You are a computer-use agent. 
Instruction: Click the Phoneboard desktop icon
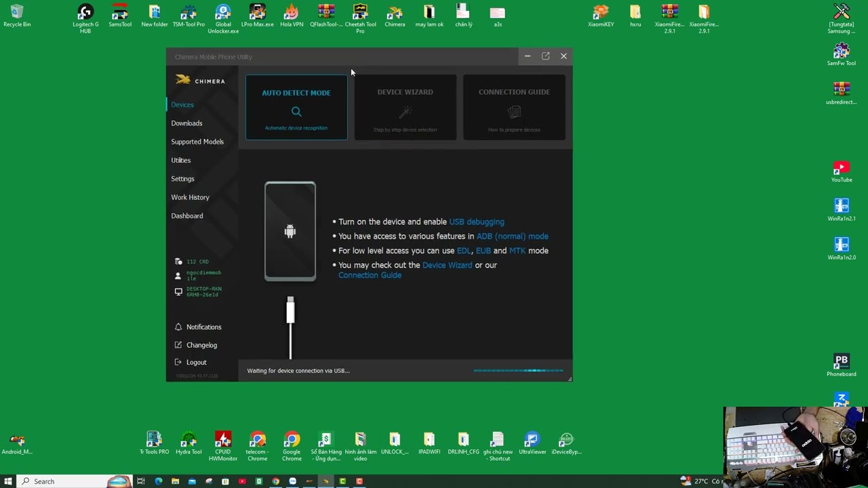click(x=842, y=365)
